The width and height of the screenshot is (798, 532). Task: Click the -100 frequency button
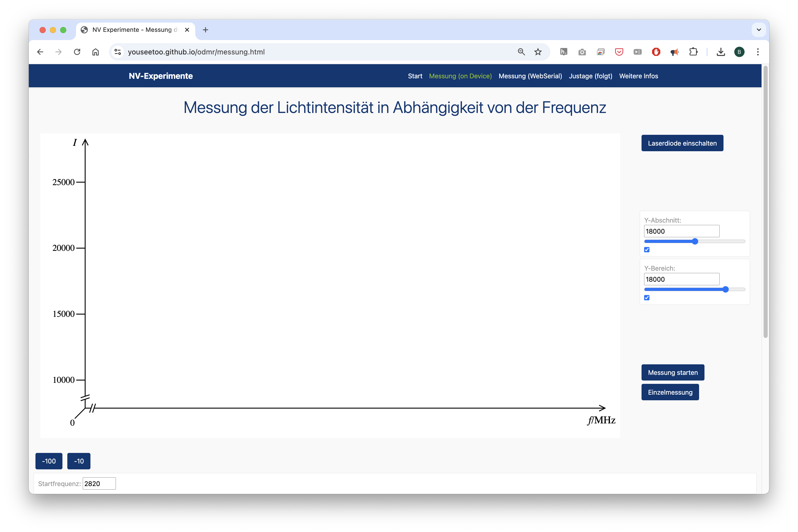pyautogui.click(x=49, y=461)
